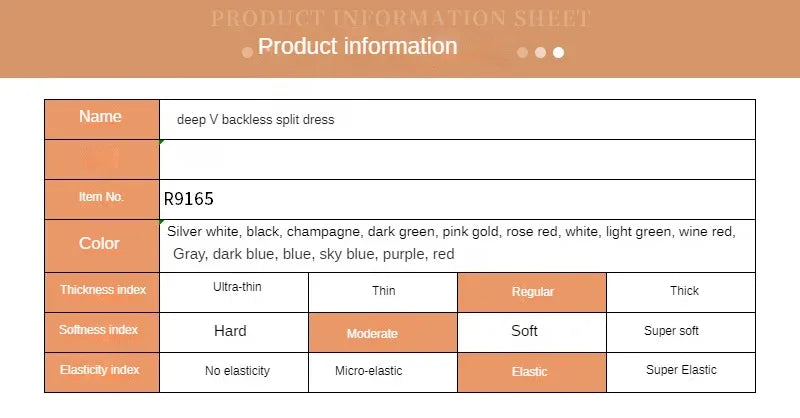
Task: Click the third white carousel dot
Action: 559,53
